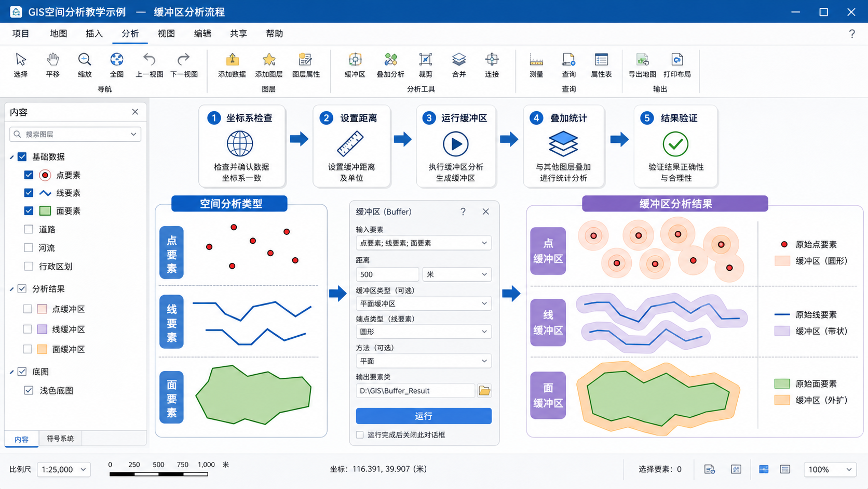Open the 端点类型 圆形 dropdown
Image resolution: width=868 pixels, height=489 pixels.
pyautogui.click(x=424, y=332)
